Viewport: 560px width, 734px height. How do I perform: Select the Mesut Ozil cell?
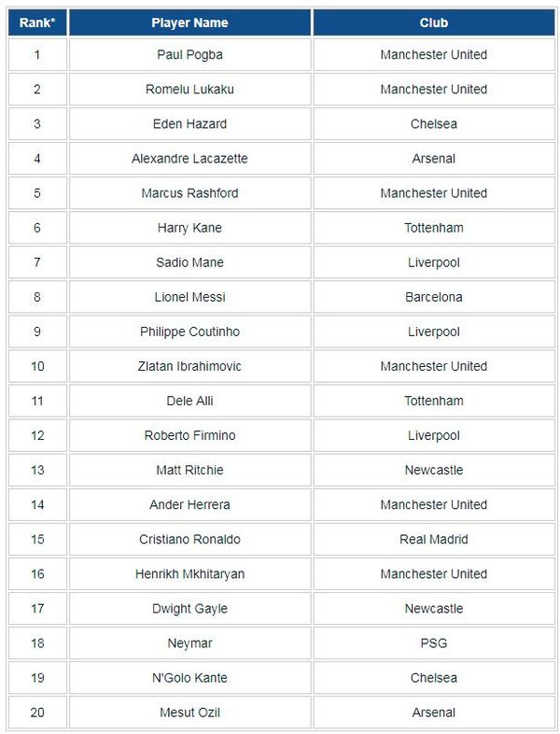[190, 713]
